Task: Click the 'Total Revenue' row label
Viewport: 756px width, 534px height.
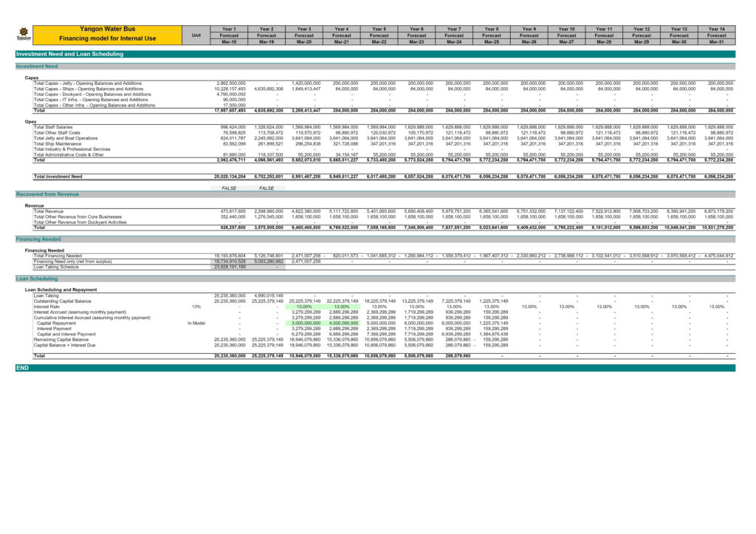Action: 49,211
